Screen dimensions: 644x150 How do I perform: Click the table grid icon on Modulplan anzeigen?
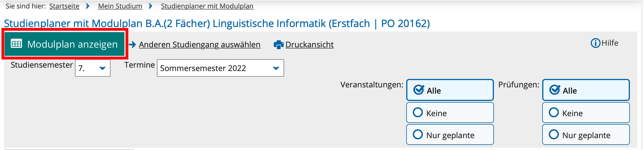[16, 44]
